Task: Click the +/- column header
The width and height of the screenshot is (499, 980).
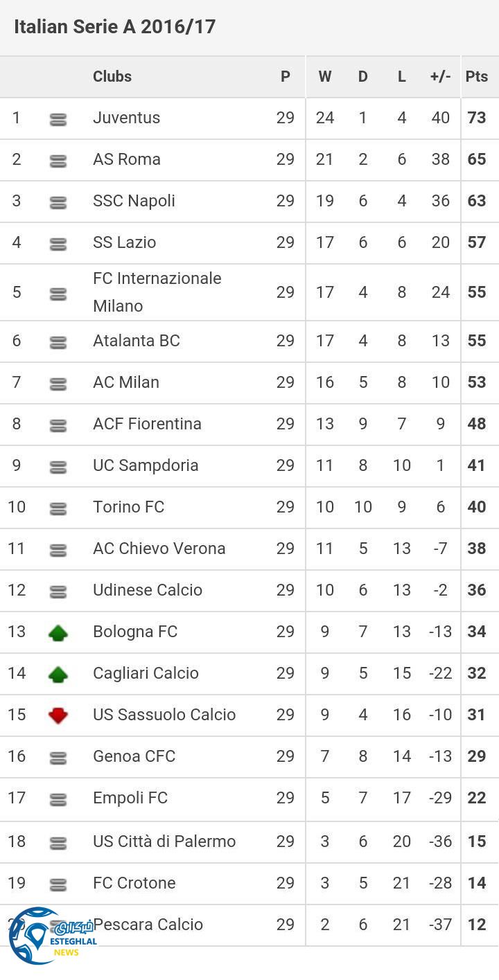Action: point(440,77)
